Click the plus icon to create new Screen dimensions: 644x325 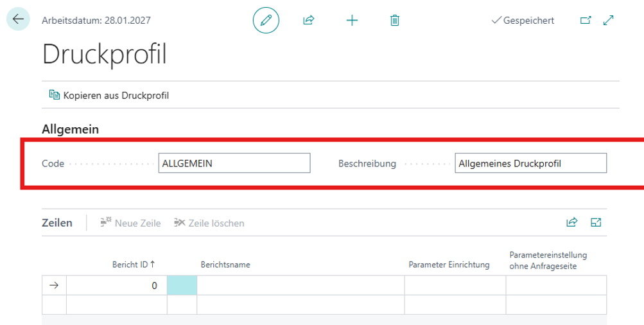click(x=352, y=20)
